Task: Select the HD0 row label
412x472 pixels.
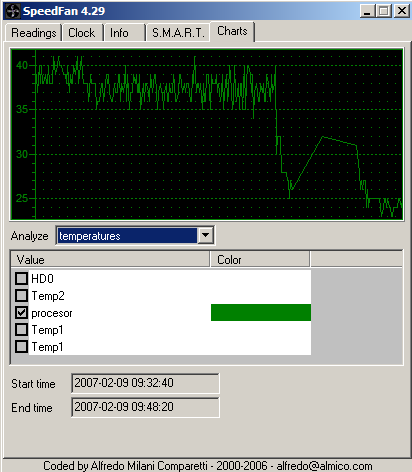Action: (x=42, y=279)
